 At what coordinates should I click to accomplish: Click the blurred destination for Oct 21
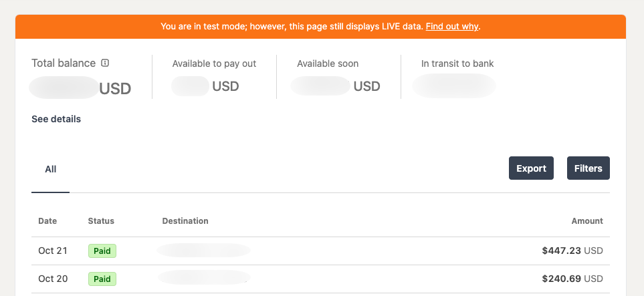click(x=203, y=251)
